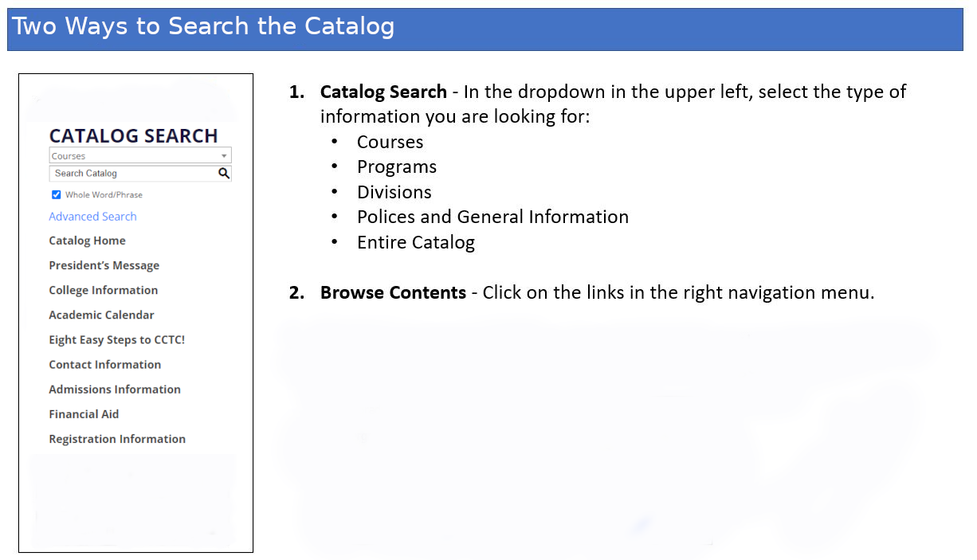The width and height of the screenshot is (977, 560).
Task: Open Admissions Information
Action: click(x=114, y=389)
